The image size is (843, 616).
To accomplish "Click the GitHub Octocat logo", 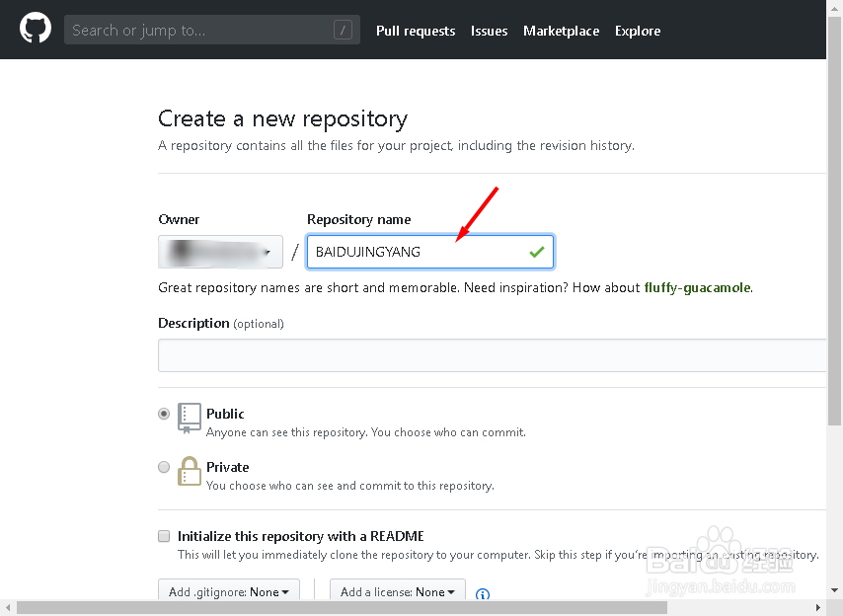I will pyautogui.click(x=36, y=30).
